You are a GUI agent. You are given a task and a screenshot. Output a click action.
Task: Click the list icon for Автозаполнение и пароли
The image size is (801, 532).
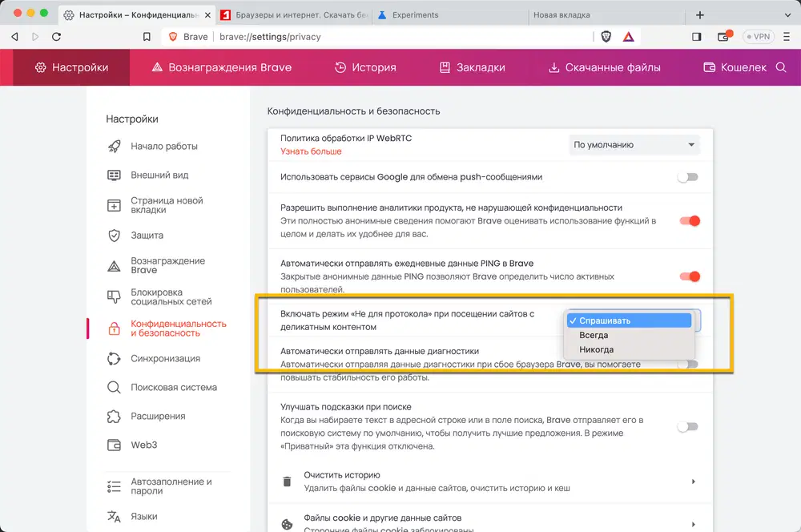114,486
